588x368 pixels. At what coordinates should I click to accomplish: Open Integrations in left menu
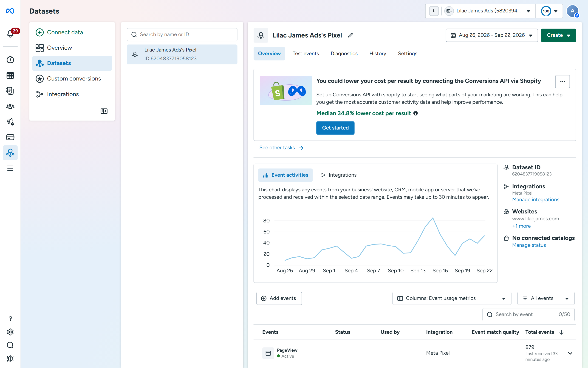point(72,94)
